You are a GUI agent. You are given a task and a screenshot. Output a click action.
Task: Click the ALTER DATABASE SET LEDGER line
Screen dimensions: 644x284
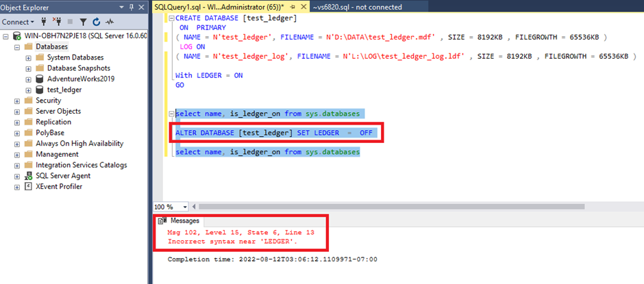[x=273, y=133]
